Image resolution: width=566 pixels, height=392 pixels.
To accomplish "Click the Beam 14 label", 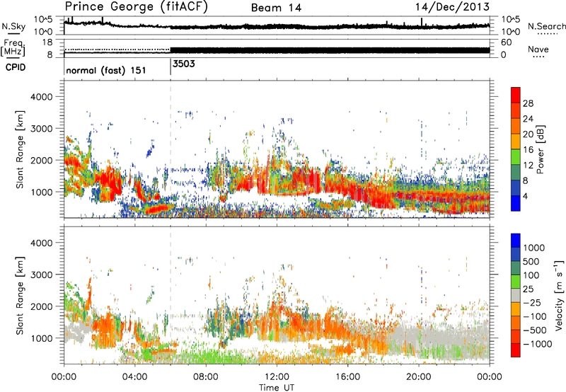I will tap(276, 8).
